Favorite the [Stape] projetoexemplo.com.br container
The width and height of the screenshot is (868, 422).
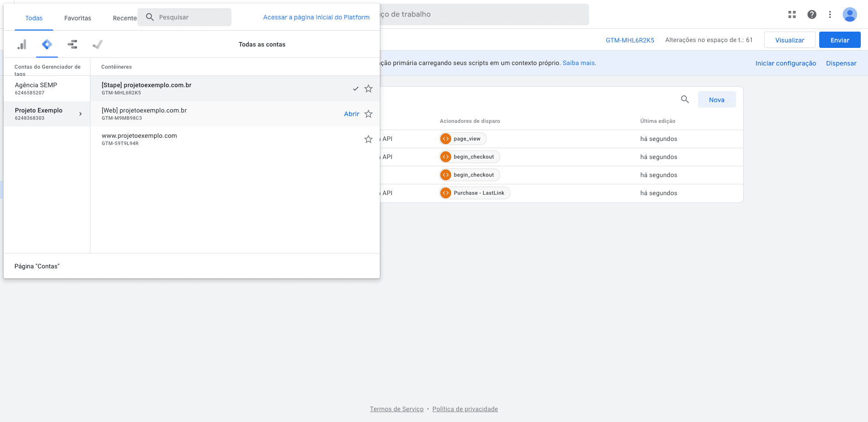pos(368,89)
